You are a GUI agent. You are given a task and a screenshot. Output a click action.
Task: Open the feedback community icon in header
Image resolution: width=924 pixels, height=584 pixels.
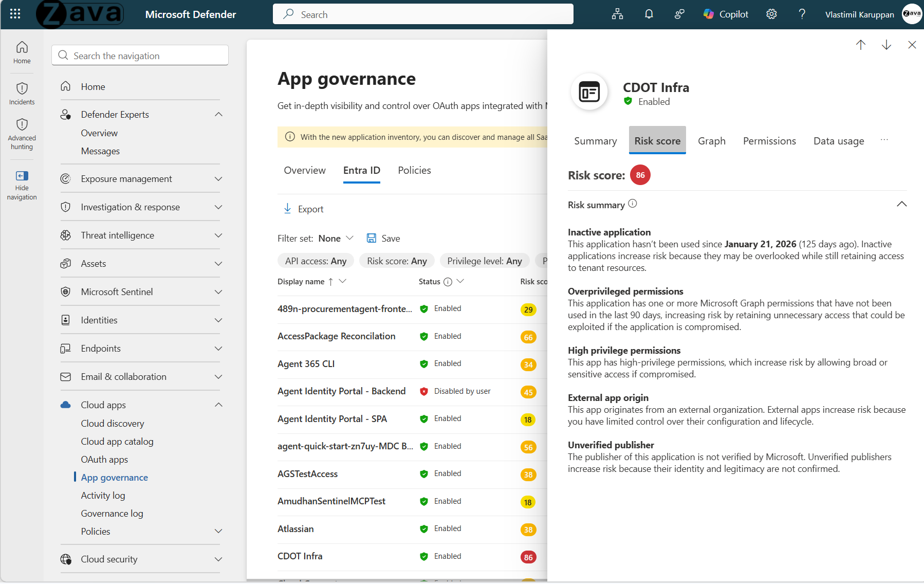click(679, 14)
